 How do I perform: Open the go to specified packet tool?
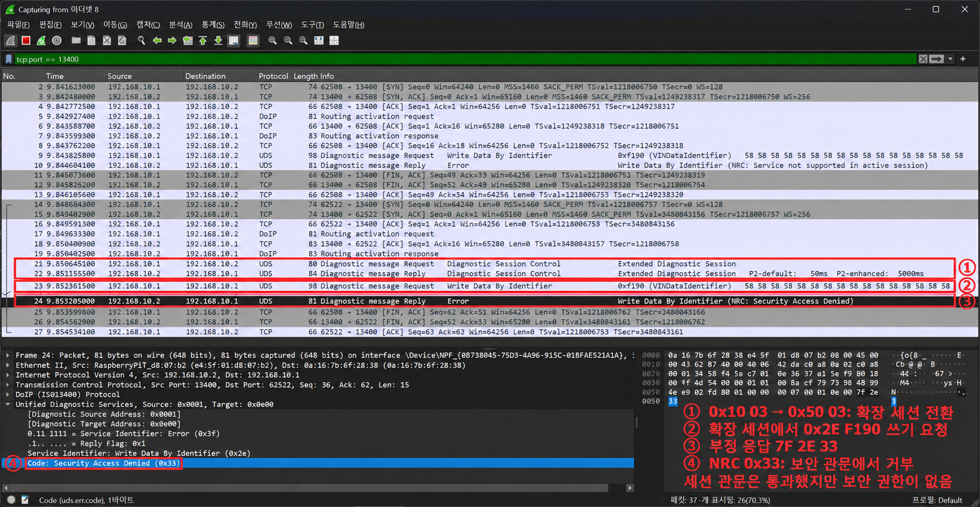[188, 40]
